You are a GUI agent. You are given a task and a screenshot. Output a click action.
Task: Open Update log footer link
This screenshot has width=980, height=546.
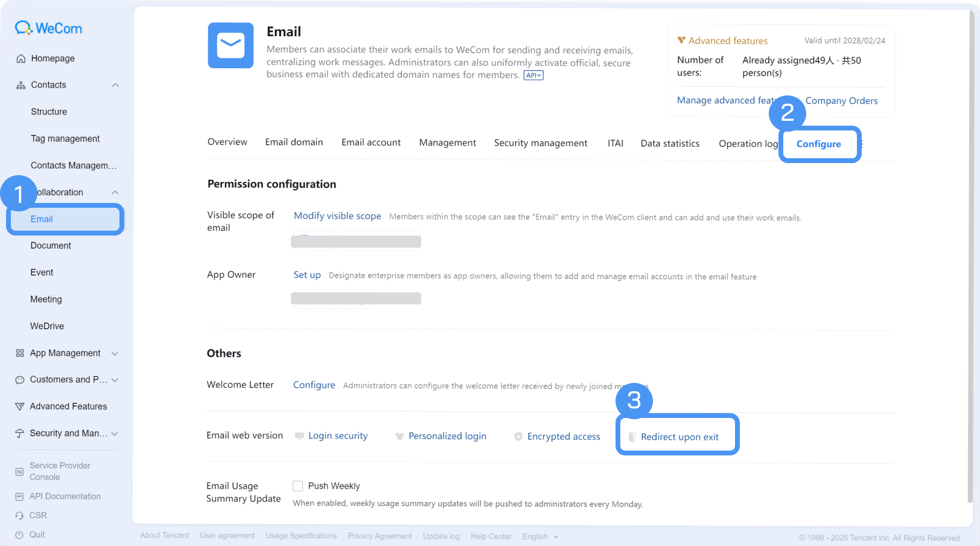(x=441, y=536)
